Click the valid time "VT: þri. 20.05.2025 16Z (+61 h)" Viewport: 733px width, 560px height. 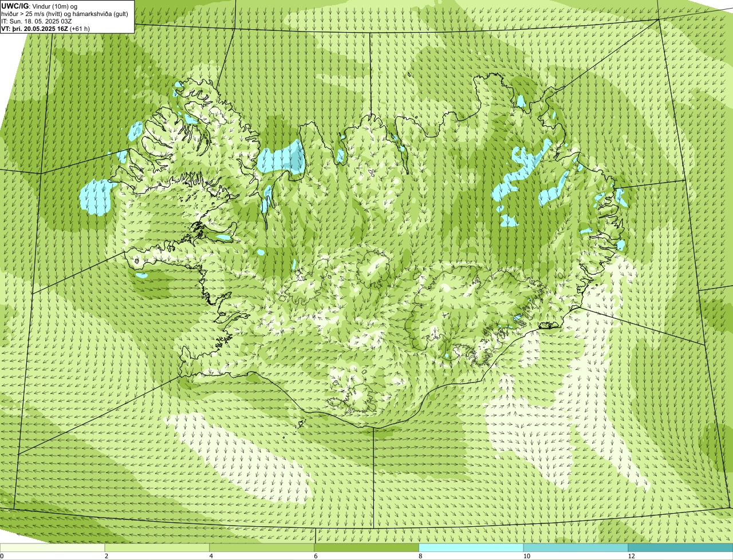point(46,29)
